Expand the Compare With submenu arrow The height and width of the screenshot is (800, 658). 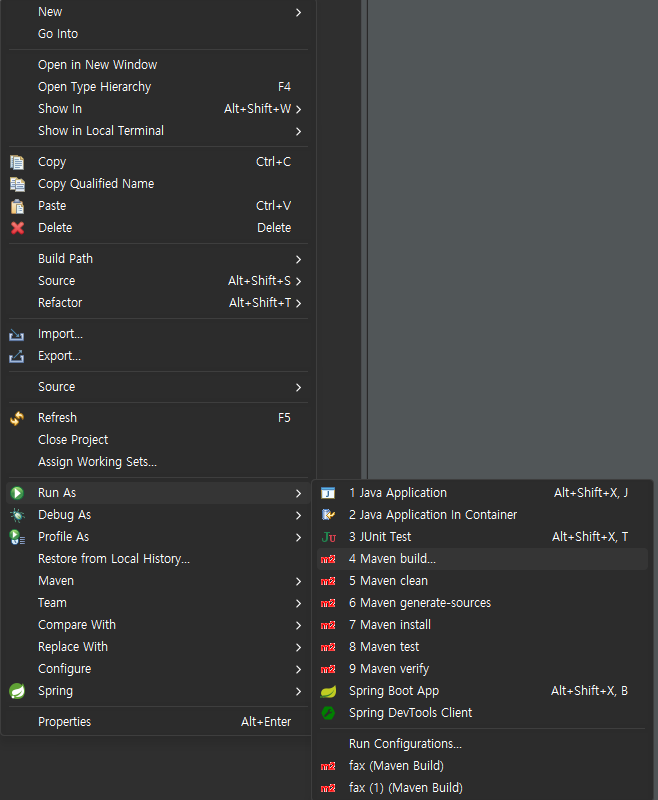pyautogui.click(x=298, y=625)
